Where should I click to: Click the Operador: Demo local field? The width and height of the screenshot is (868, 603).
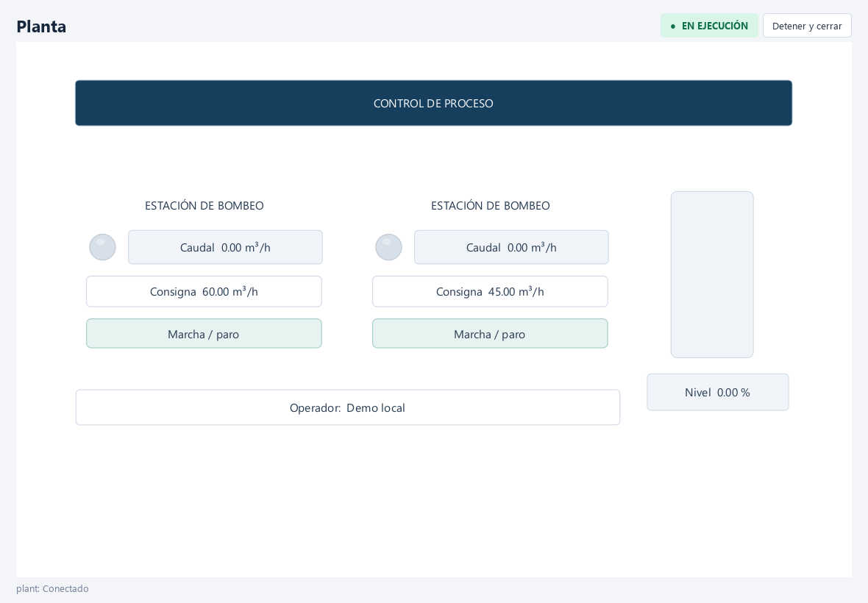click(348, 407)
